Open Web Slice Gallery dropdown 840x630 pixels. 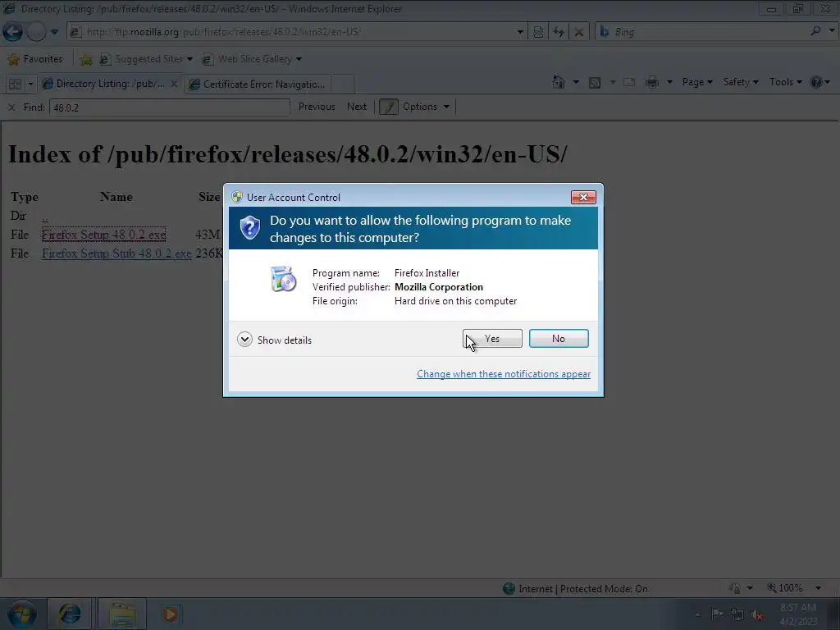[x=252, y=59]
